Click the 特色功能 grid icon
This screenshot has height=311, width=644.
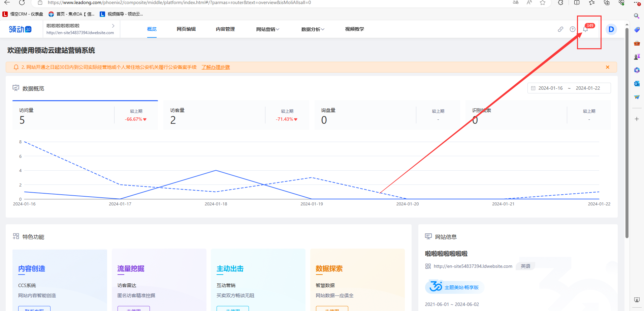tap(15, 236)
